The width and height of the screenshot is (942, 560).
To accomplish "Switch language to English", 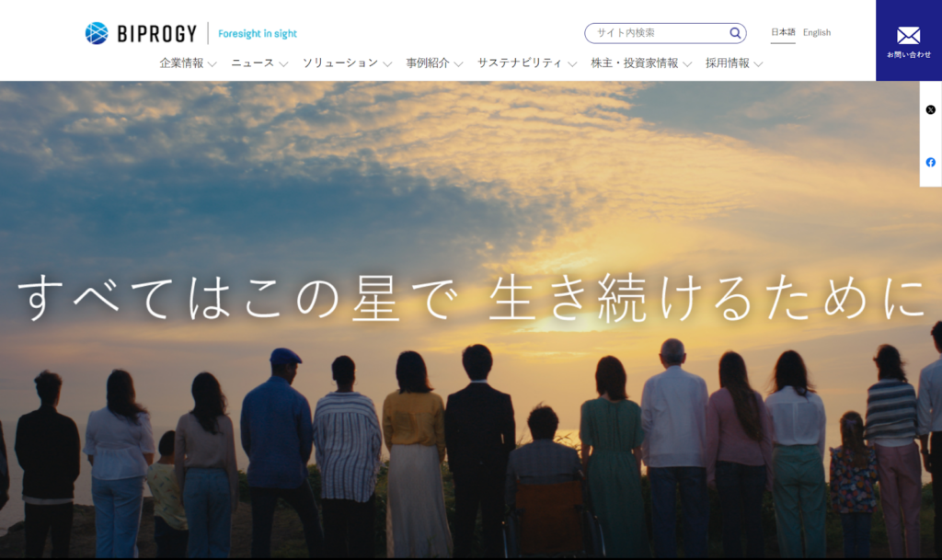I will click(816, 32).
